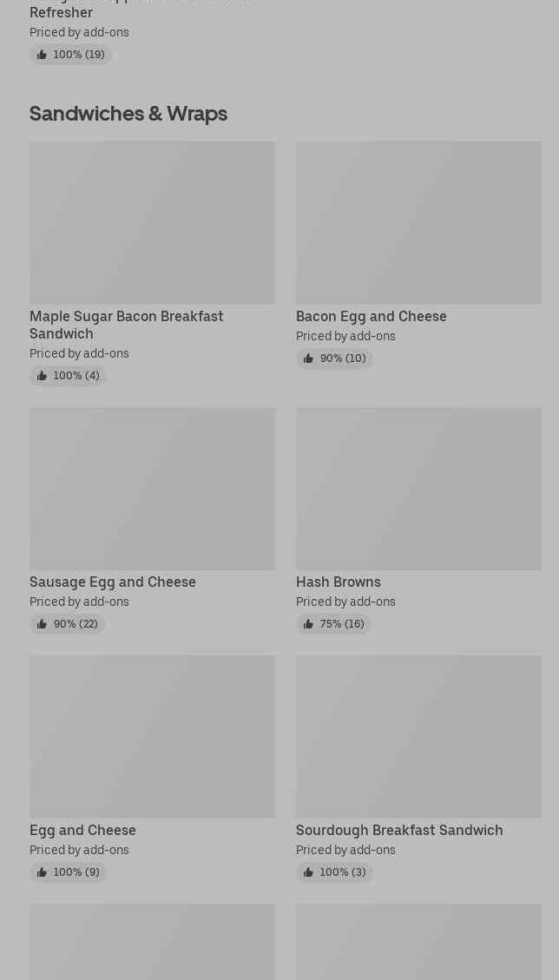Viewport: 559px width, 980px height.
Task: Open the Bacon Egg and Cheese image
Action: click(x=418, y=222)
